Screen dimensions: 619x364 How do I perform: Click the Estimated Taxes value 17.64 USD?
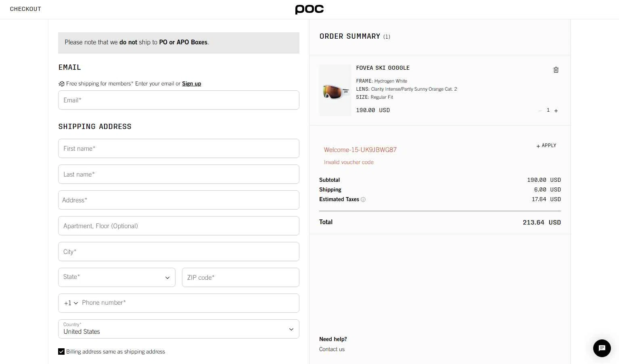[546, 199]
